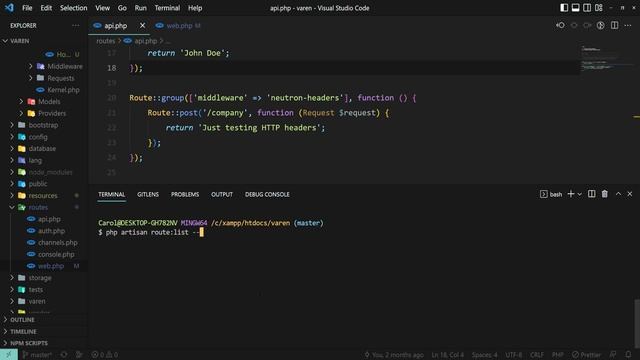Close the api.php editor tab
This screenshot has height=360, width=640.
click(x=142, y=25)
